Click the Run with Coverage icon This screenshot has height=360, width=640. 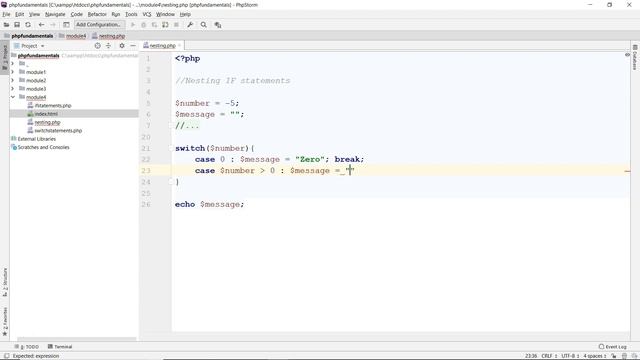tap(154, 25)
